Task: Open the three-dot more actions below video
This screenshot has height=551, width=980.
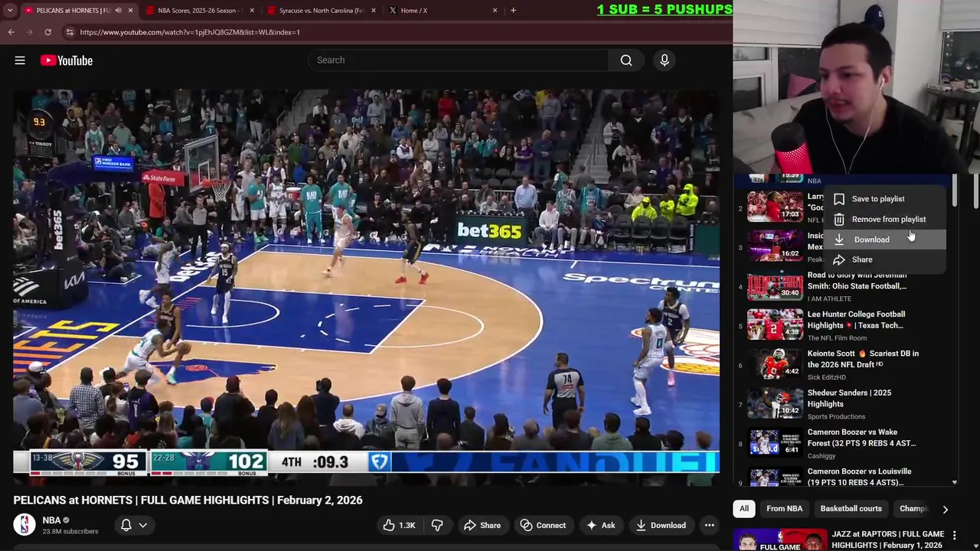Action: 710,525
